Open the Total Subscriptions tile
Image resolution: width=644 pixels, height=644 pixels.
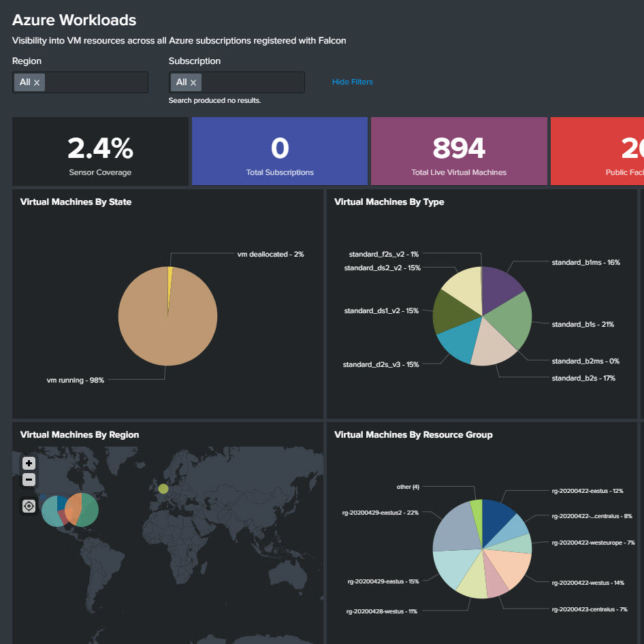tap(280, 151)
